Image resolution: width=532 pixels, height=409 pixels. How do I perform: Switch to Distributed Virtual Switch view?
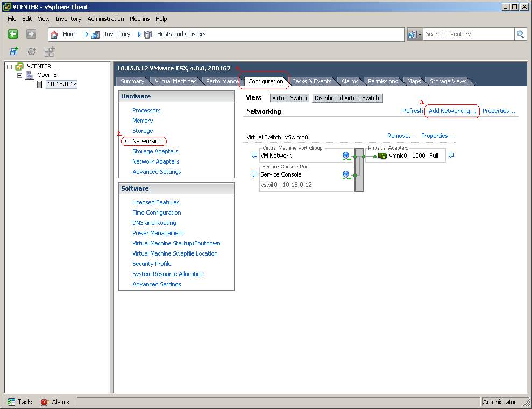pyautogui.click(x=347, y=98)
